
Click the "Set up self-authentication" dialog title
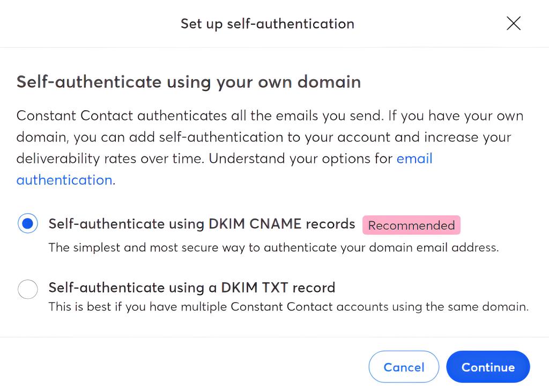[267, 24]
